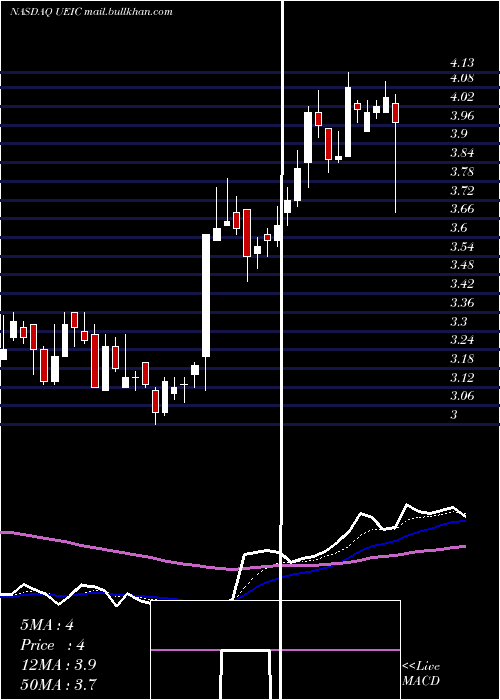This screenshot has height=700, width=500.
Task: Click the 3.72 price axis label
Action: (x=462, y=191)
